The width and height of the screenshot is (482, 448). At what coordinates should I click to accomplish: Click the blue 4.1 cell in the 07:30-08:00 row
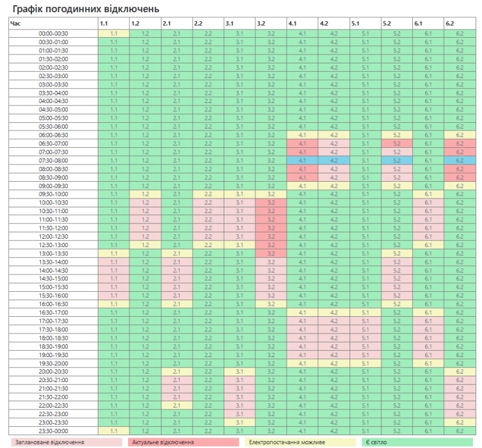302,161
